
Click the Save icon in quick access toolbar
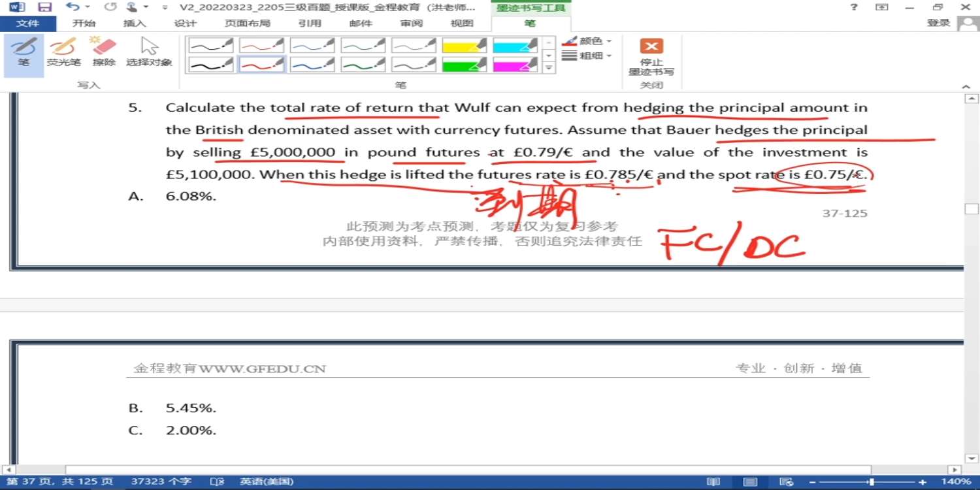pos(44,7)
